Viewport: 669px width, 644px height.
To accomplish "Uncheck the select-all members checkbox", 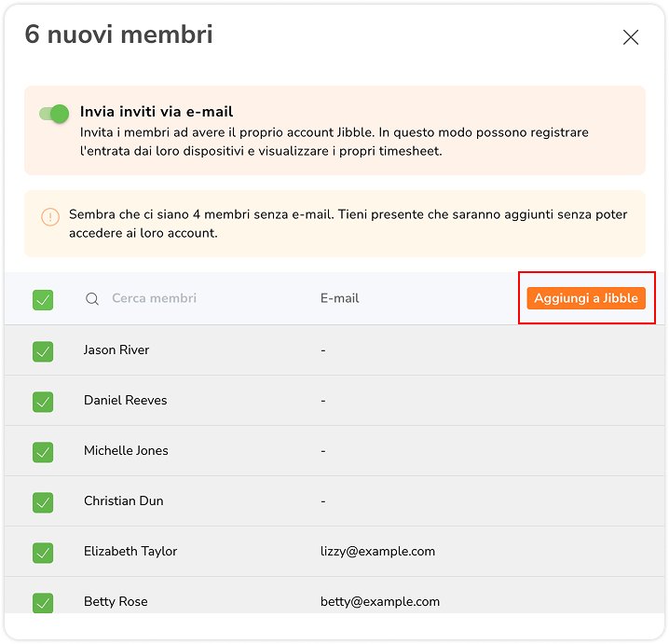I will pos(43,299).
